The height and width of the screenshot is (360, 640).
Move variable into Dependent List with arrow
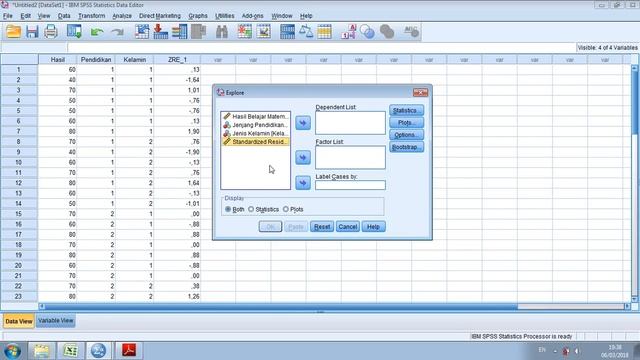[x=303, y=123]
